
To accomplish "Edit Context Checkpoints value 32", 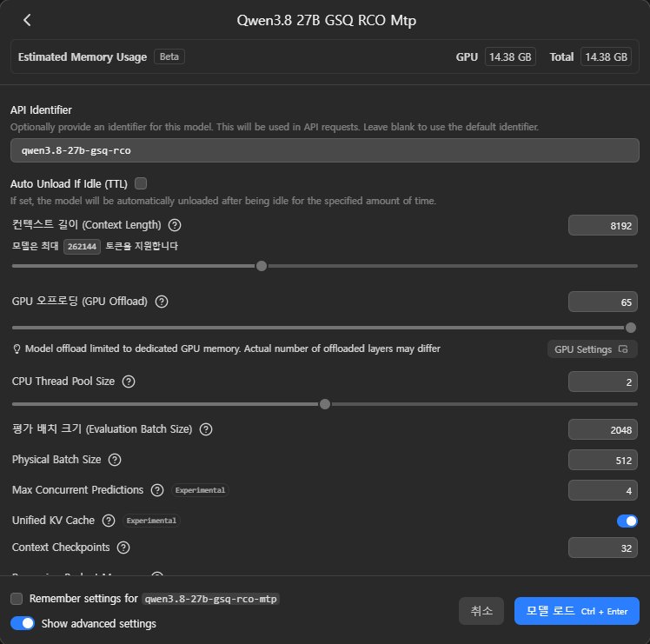I will click(x=602, y=548).
